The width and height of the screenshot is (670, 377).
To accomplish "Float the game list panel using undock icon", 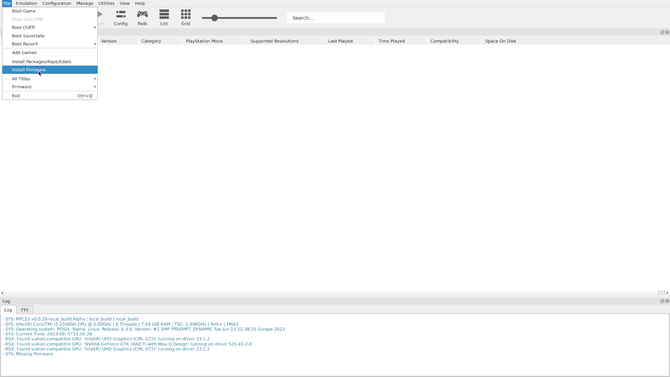I will point(662,32).
